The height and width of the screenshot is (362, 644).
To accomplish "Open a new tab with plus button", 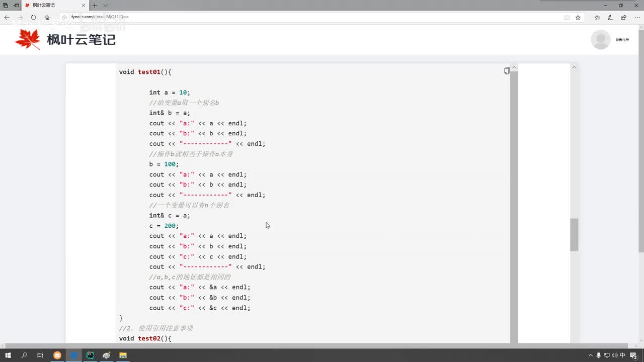I will [x=95, y=5].
